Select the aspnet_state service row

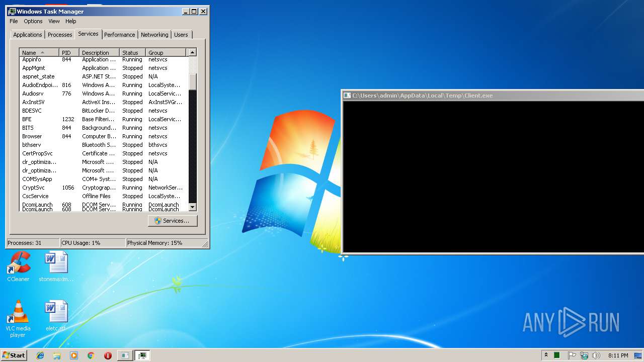point(104,76)
